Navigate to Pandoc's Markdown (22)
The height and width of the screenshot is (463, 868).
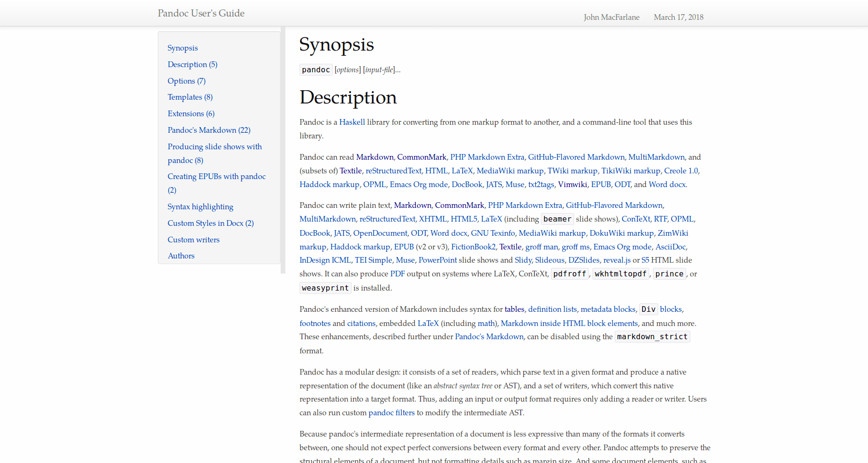point(209,130)
